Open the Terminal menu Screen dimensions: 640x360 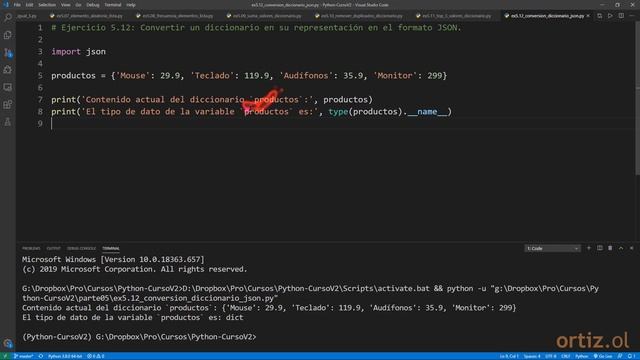click(113, 5)
